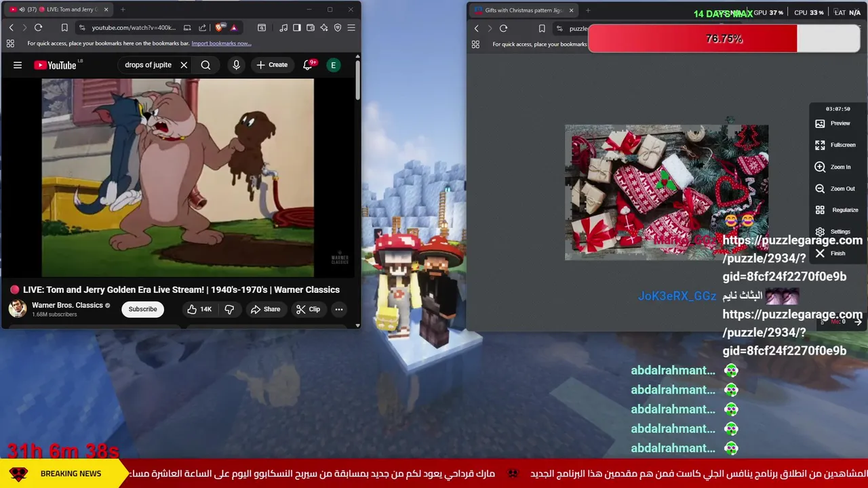
Task: Open new tab in puzzle window
Action: pos(588,10)
